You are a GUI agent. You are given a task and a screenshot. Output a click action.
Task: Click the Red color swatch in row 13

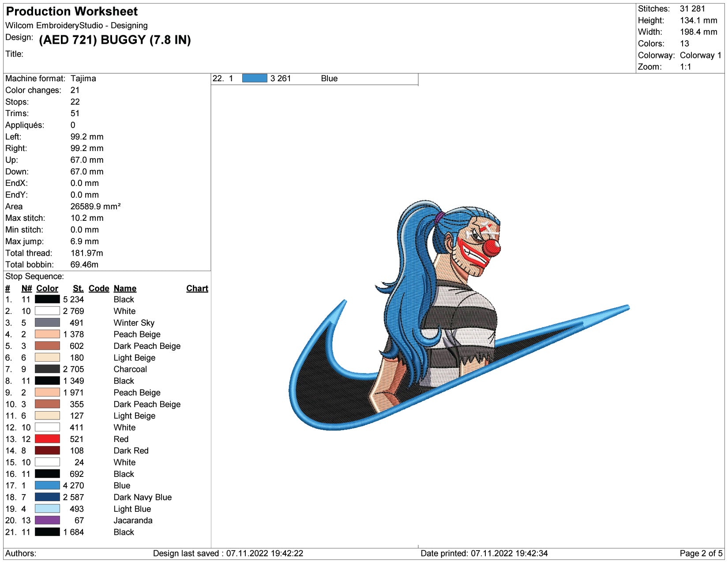[47, 439]
